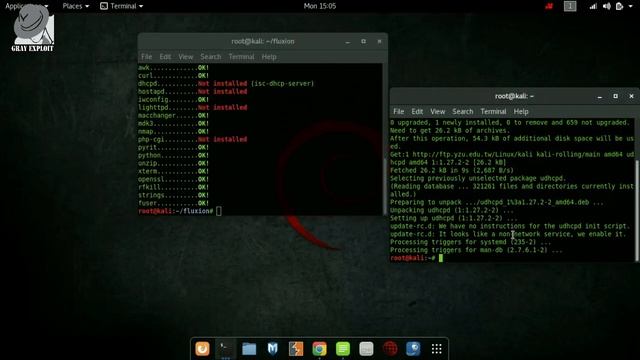Open Help menu in fluxion terminal window
This screenshot has height=360, width=640.
click(269, 57)
